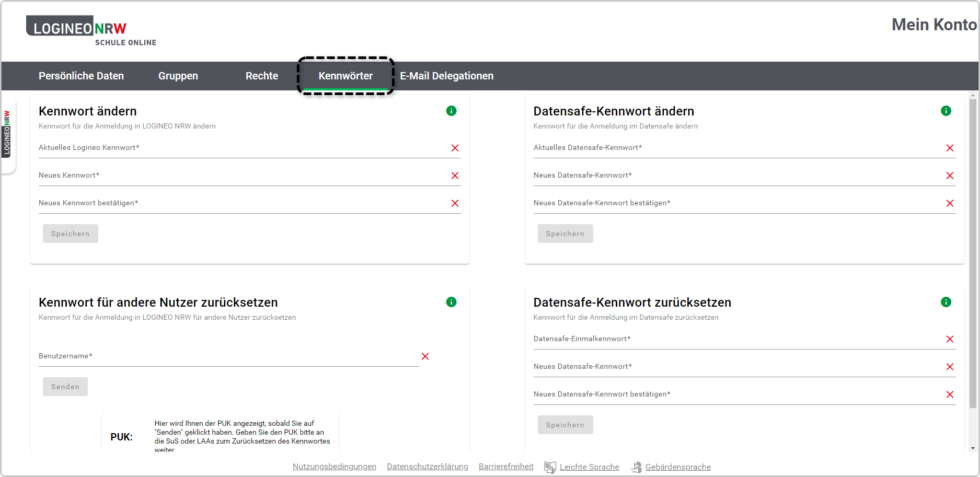Switch to Persönliche Daten tab
This screenshot has height=477, width=980.
[81, 76]
